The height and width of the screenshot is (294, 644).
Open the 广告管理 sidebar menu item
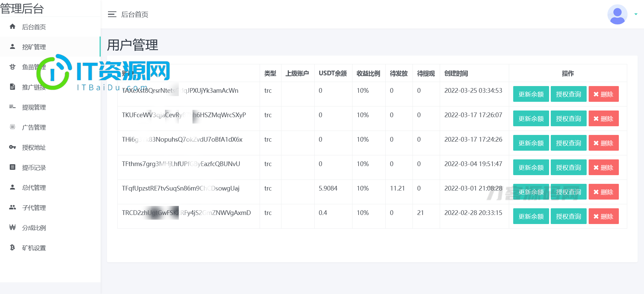click(x=50, y=127)
